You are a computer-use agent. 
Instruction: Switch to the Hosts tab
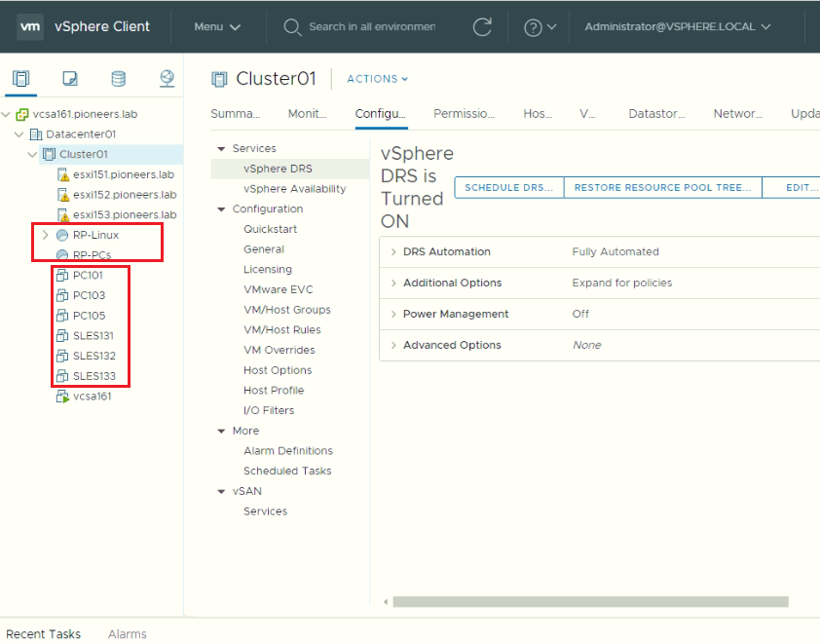(538, 114)
